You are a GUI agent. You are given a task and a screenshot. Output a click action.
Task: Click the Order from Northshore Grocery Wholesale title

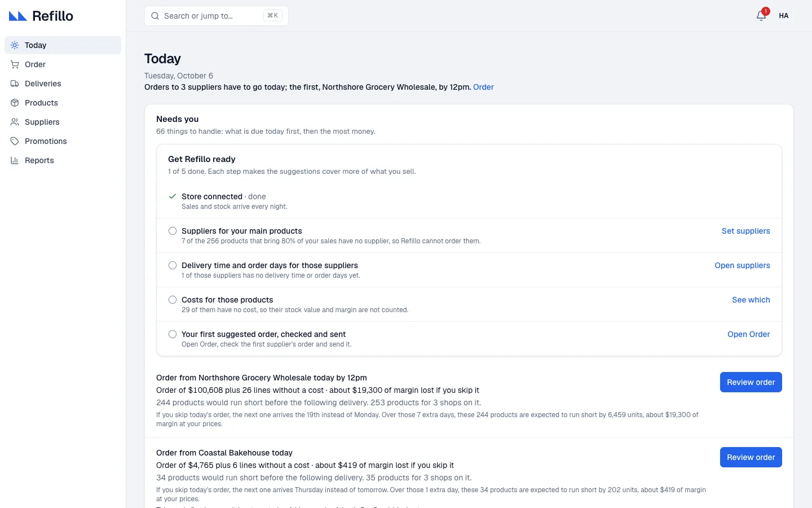click(262, 378)
